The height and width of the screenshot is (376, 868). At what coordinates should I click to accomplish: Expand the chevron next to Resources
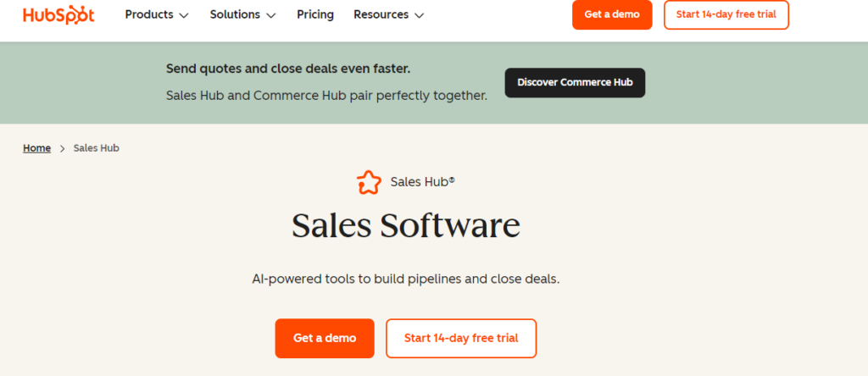coord(419,15)
